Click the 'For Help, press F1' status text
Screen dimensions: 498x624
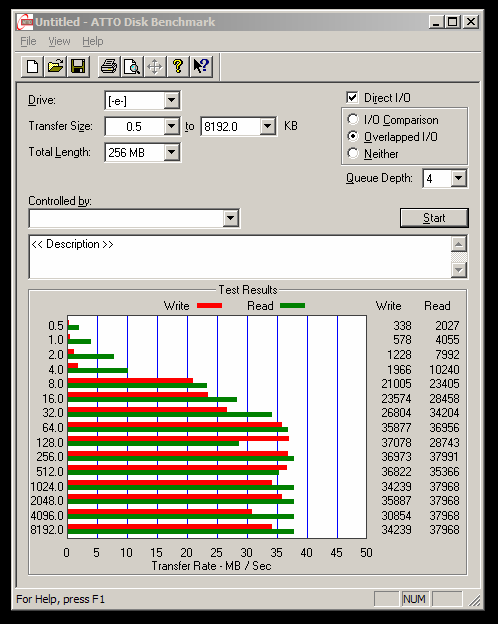(x=61, y=599)
